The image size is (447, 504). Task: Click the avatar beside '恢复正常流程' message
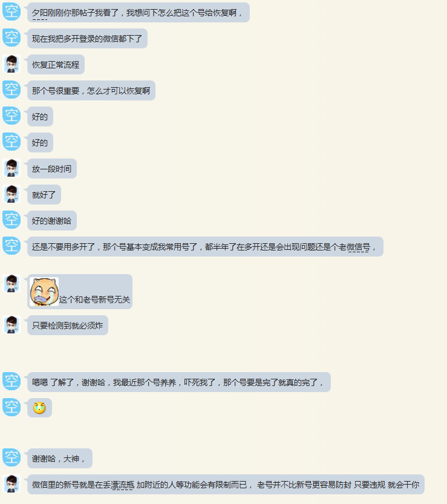pyautogui.click(x=11, y=64)
